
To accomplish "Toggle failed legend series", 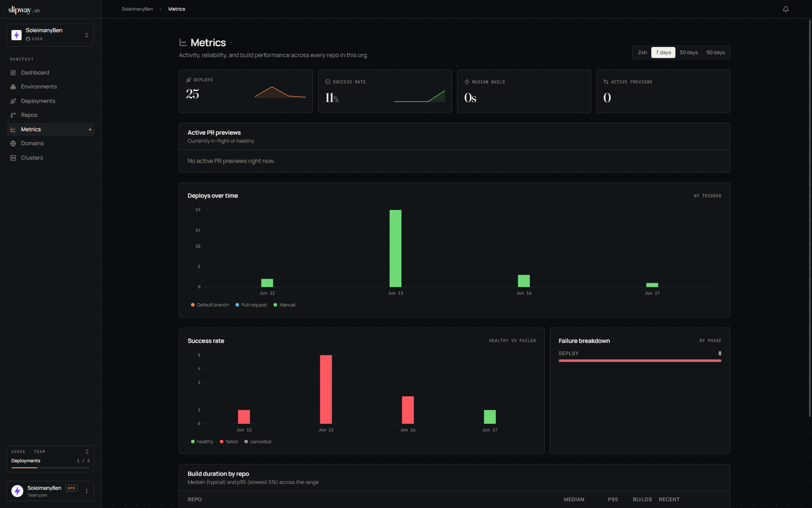I will (229, 442).
